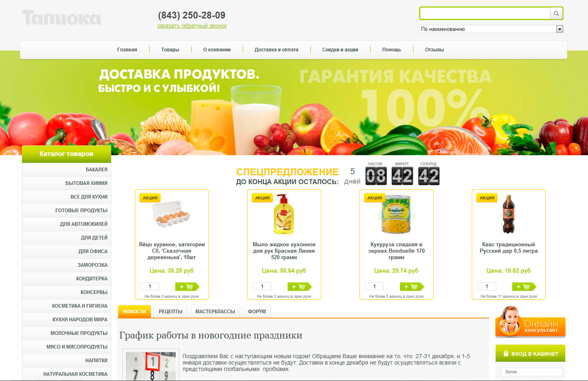The width and height of the screenshot is (588, 381).
Task: Add Bonduelle corn to cart
Action: (412, 286)
